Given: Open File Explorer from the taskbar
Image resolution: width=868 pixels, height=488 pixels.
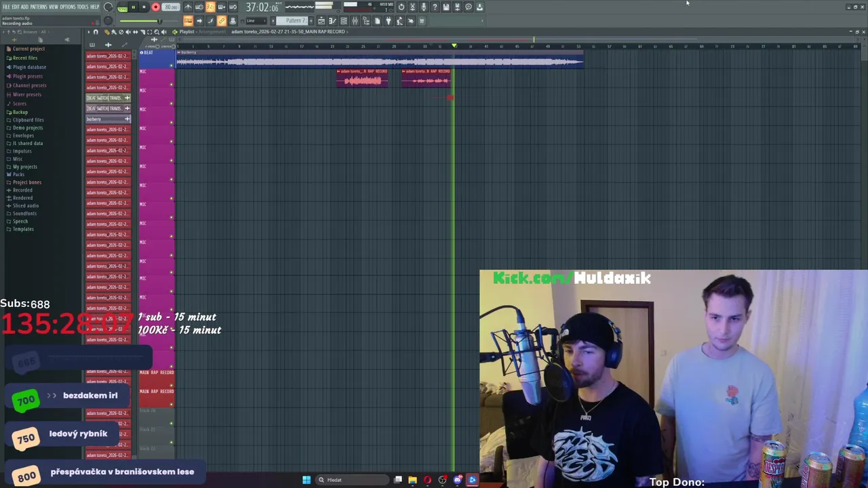Looking at the screenshot, I should pos(412,480).
